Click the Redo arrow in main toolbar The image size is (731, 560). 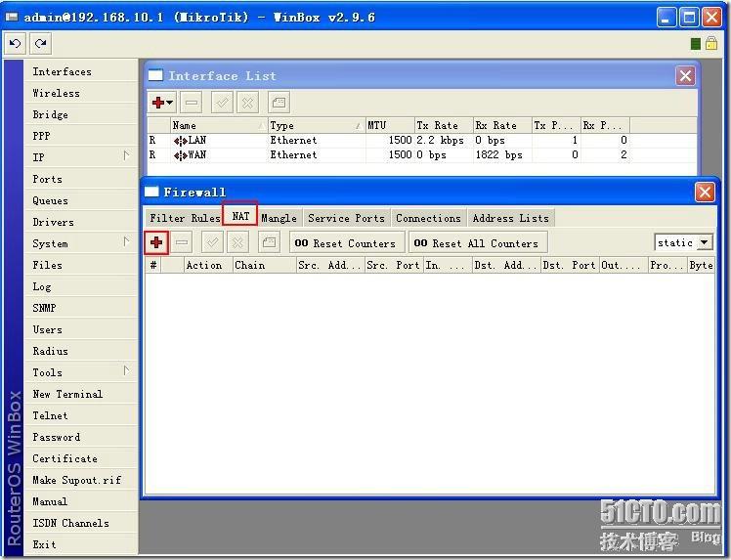pos(41,44)
